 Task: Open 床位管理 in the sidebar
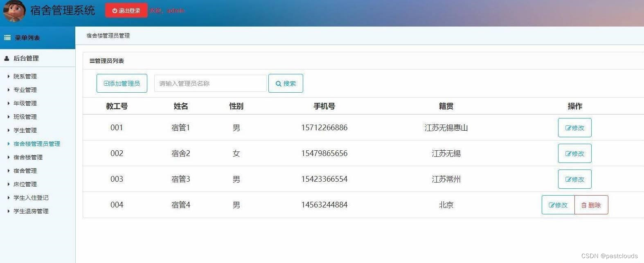25,184
